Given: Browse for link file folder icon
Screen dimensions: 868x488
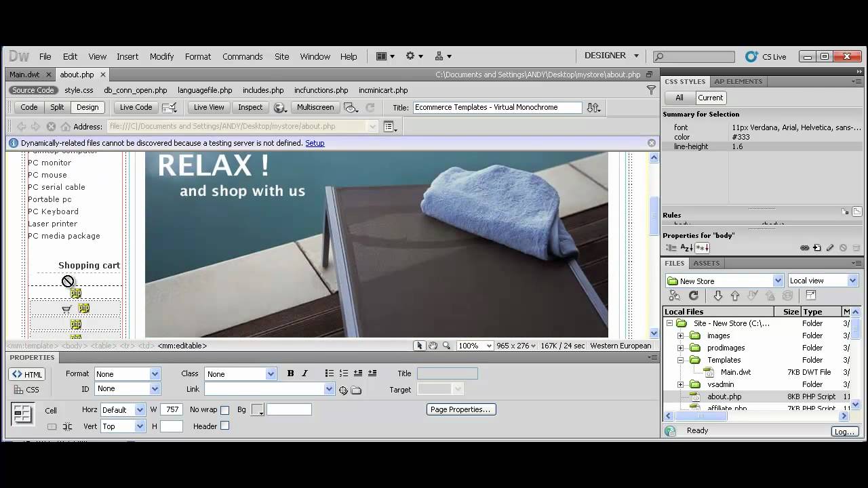Looking at the screenshot, I should click(356, 390).
